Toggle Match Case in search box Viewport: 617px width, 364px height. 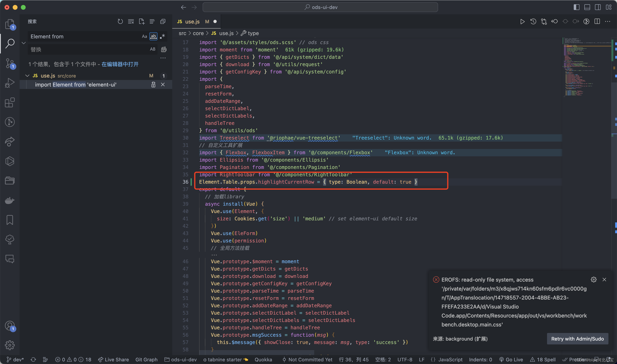(x=144, y=37)
